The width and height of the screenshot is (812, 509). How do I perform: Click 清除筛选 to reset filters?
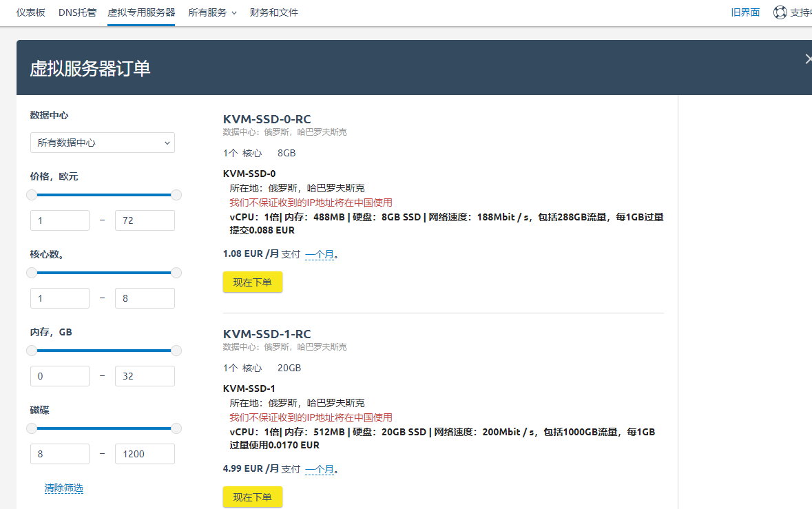click(x=63, y=488)
